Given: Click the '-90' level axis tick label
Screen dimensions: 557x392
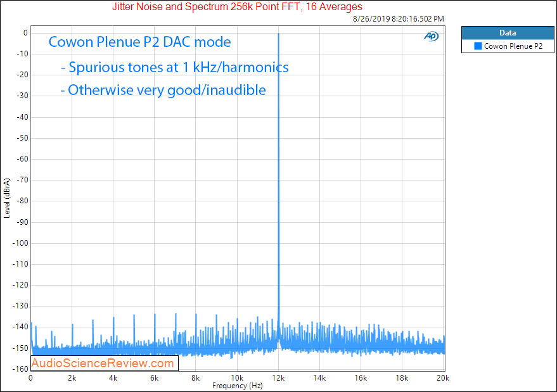Looking at the screenshot, I should click(22, 222).
